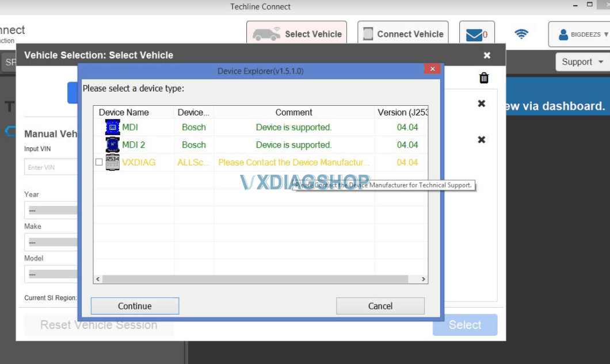
Task: Click the Reset Vehicle Session button
Action: click(99, 325)
